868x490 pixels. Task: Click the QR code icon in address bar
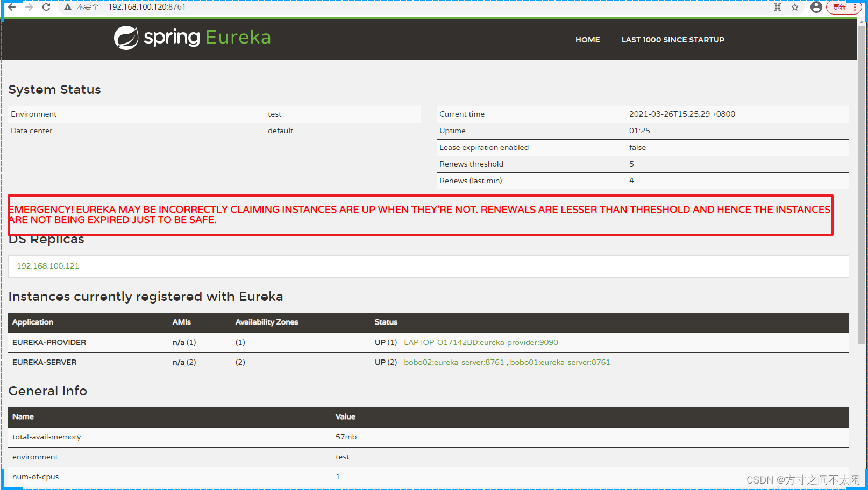(x=778, y=7)
